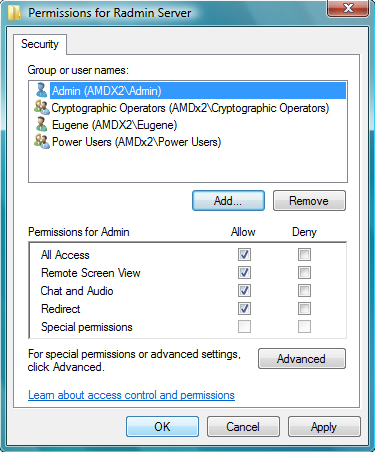
Task: Open Advanced permission settings
Action: [302, 359]
